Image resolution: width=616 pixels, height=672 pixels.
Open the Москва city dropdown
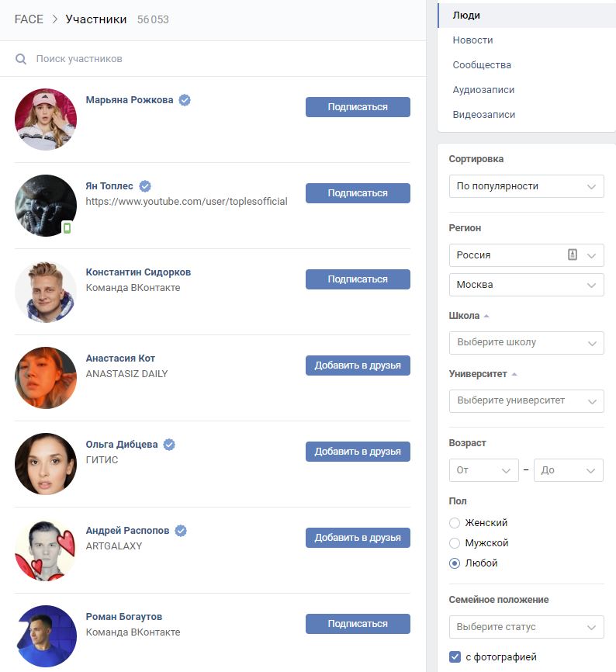[527, 285]
